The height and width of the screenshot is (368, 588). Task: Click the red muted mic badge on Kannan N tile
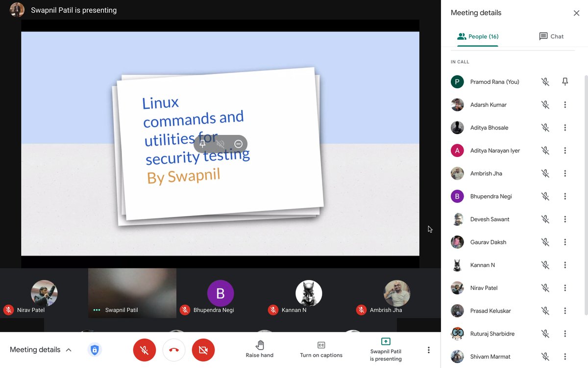pos(273,310)
